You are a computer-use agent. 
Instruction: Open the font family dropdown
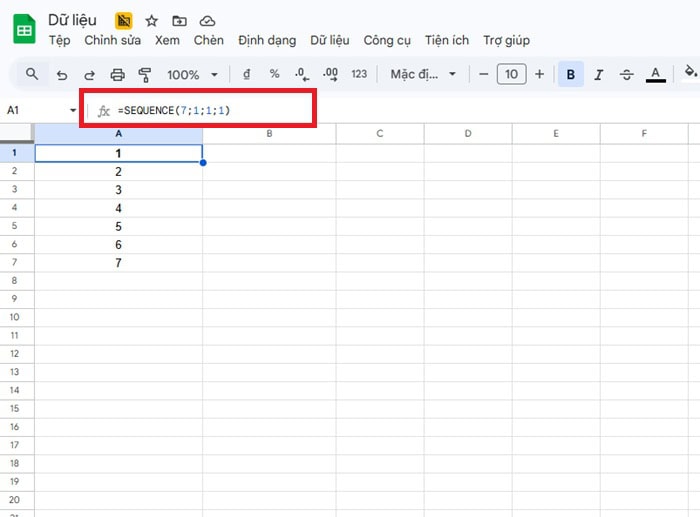(x=422, y=74)
